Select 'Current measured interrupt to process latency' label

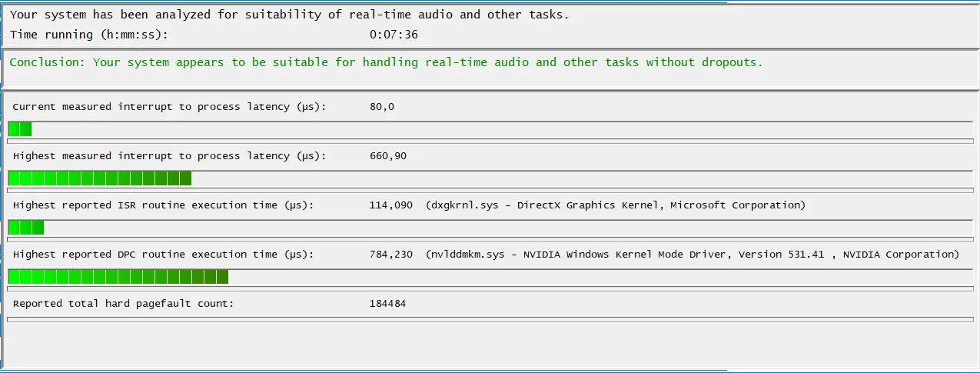[x=169, y=107]
